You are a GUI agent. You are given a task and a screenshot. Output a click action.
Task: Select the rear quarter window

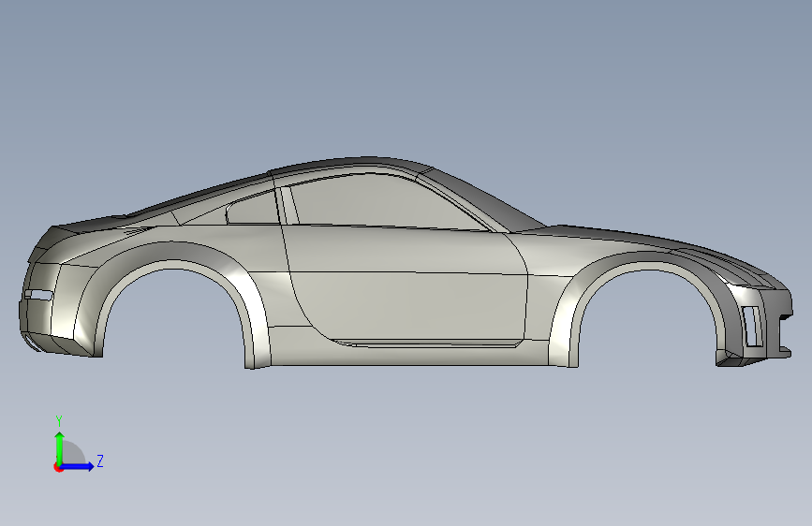[x=254, y=208]
